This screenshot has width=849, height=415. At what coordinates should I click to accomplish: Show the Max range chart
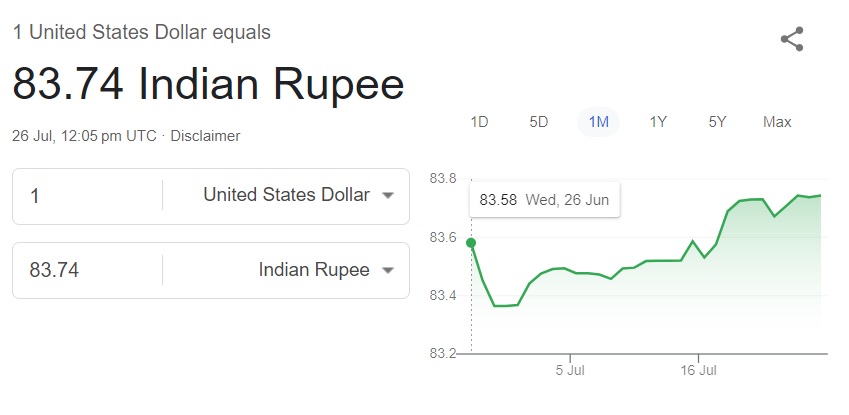pos(777,122)
